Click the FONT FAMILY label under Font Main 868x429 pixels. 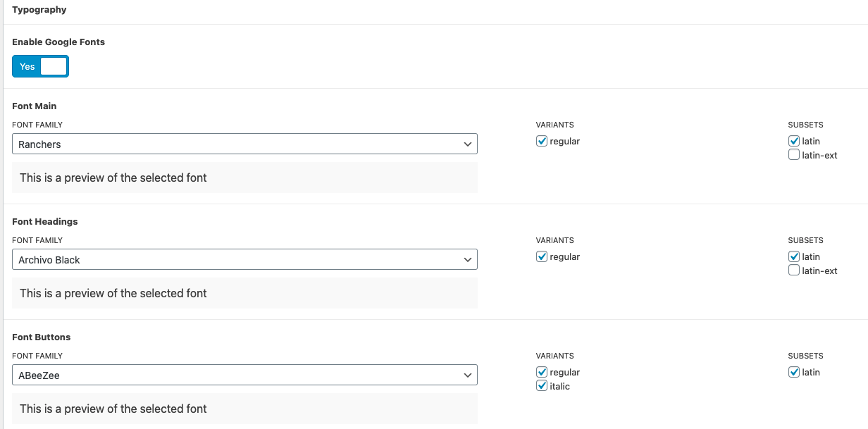coord(37,125)
